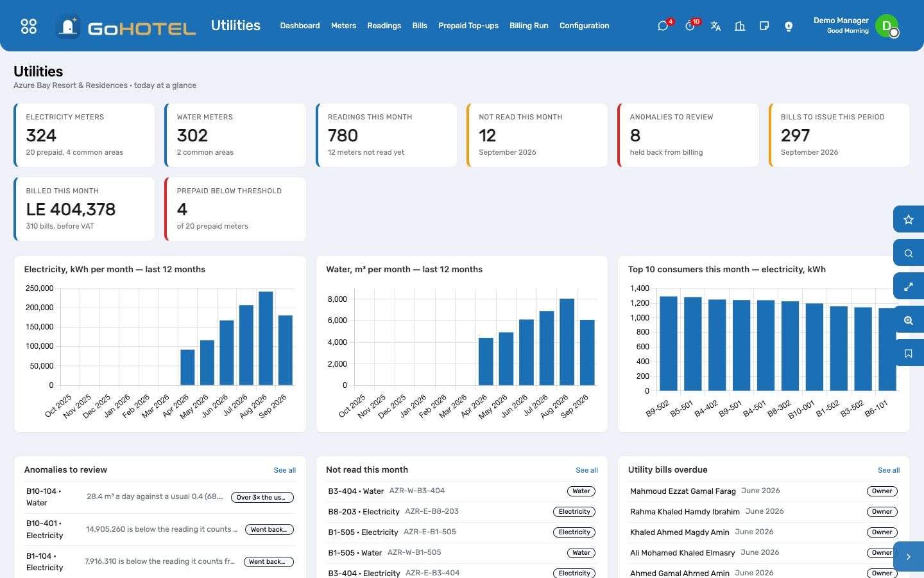924x578 pixels.
Task: Open the Configuration menu item
Action: (585, 26)
